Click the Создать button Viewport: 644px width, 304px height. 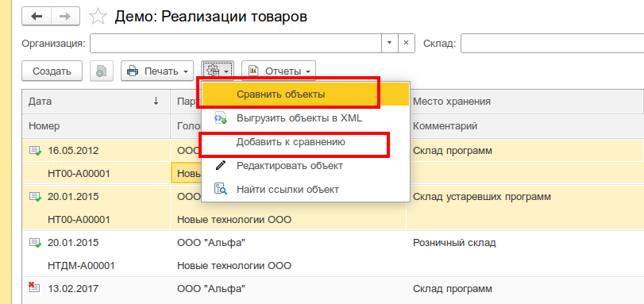pos(52,71)
